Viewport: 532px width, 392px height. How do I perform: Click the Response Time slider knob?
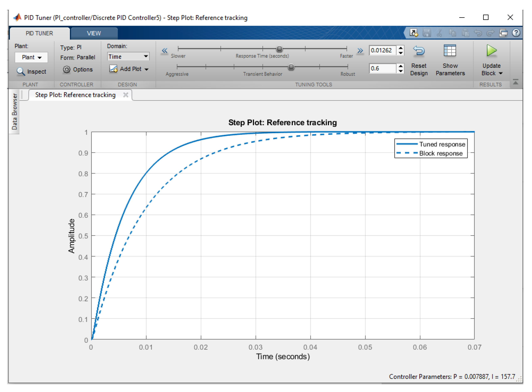click(279, 49)
